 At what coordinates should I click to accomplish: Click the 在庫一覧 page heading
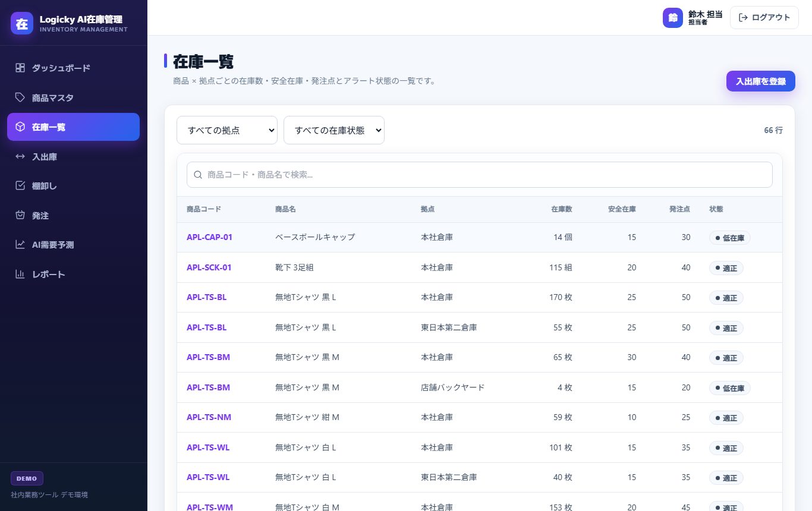[203, 61]
